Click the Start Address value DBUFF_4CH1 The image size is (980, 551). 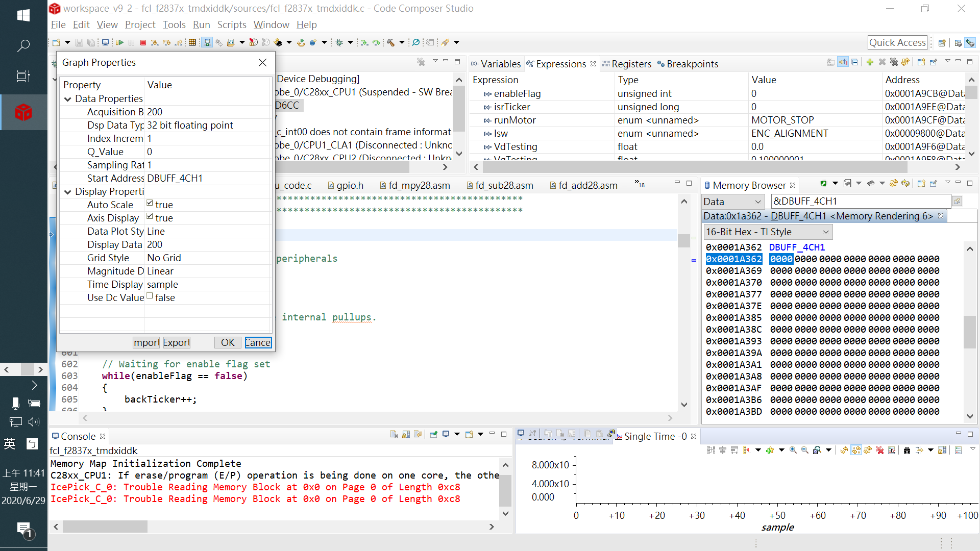[x=175, y=178]
